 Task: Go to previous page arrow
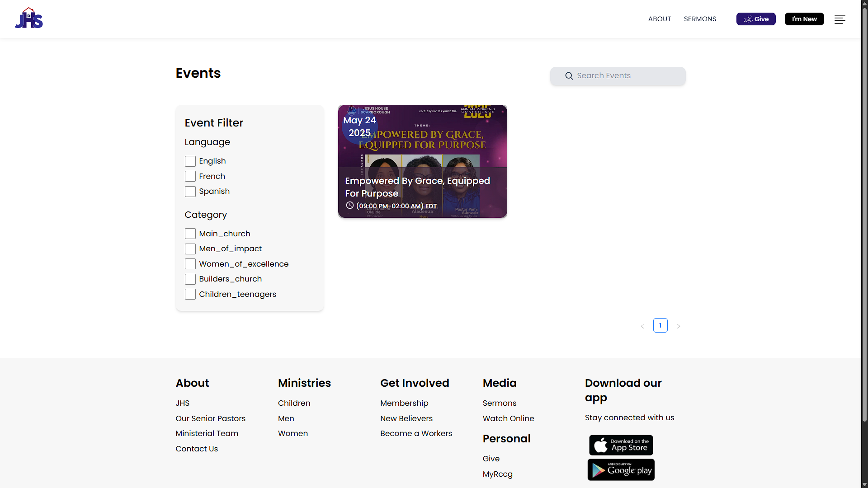coord(642,326)
